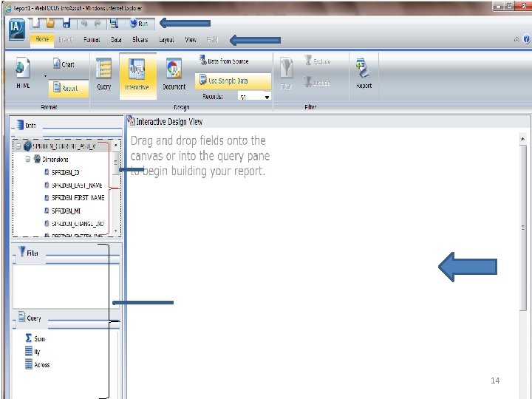Select the Sum bucket in Query pane
The image size is (532, 399).
(35, 338)
